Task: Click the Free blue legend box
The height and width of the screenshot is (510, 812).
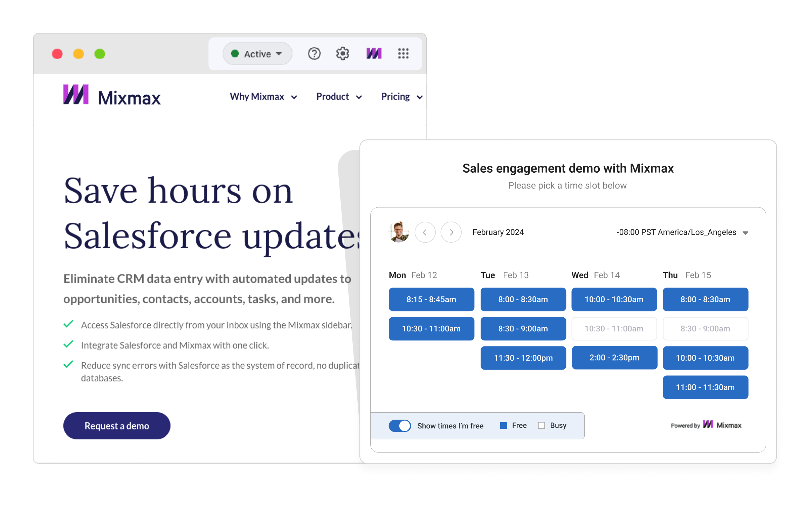Action: (x=503, y=425)
